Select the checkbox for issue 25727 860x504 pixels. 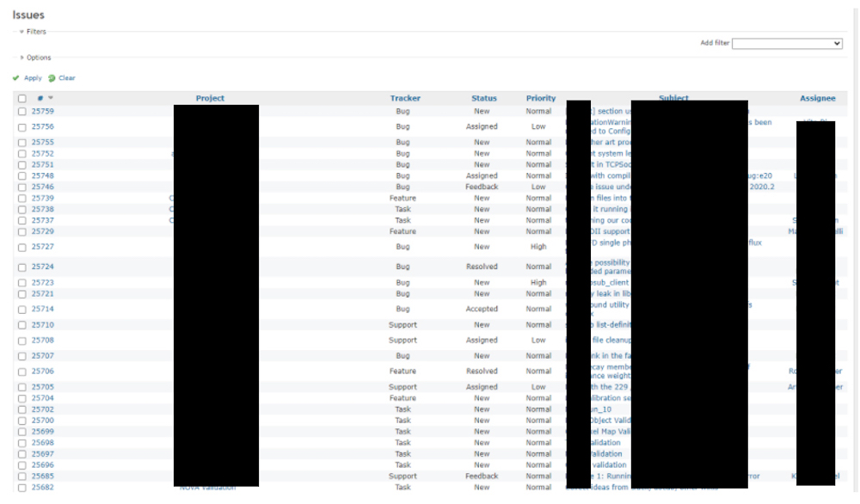[x=22, y=248]
